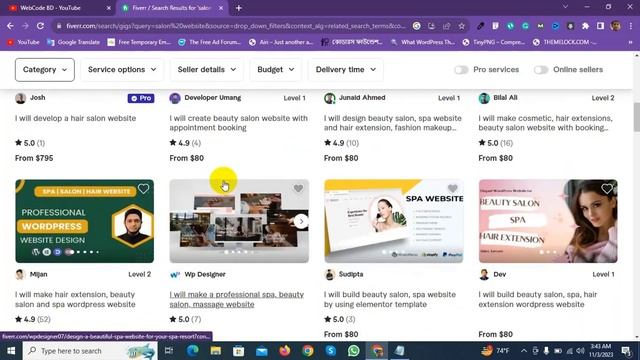Open beauty salon website with appointment booking gig
Image resolution: width=640 pixels, height=360 pixels.
239,123
